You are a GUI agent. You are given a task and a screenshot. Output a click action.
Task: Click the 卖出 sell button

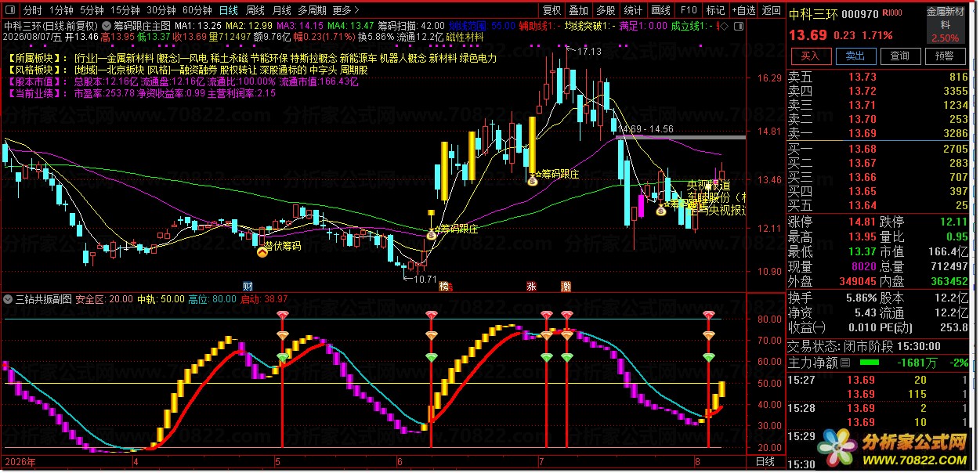855,56
